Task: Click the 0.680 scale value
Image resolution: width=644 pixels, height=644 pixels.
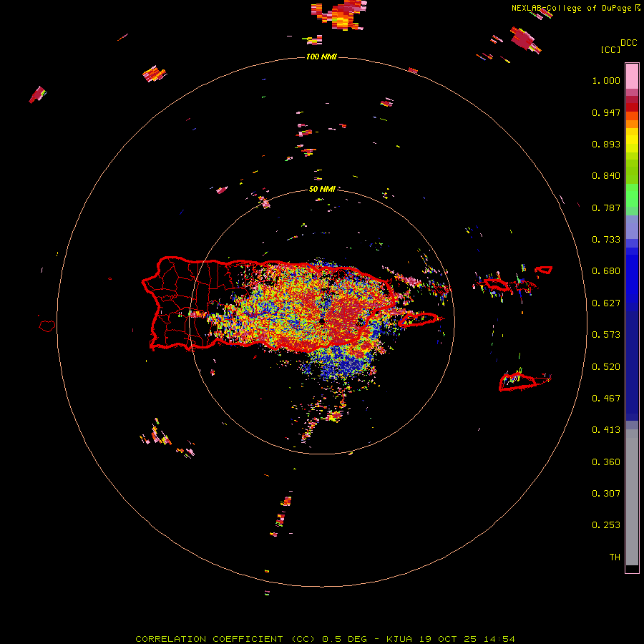Action: [606, 271]
